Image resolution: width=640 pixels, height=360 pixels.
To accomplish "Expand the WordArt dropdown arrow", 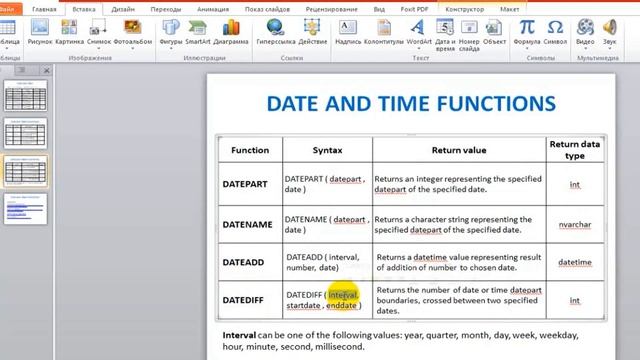I will 419,49.
